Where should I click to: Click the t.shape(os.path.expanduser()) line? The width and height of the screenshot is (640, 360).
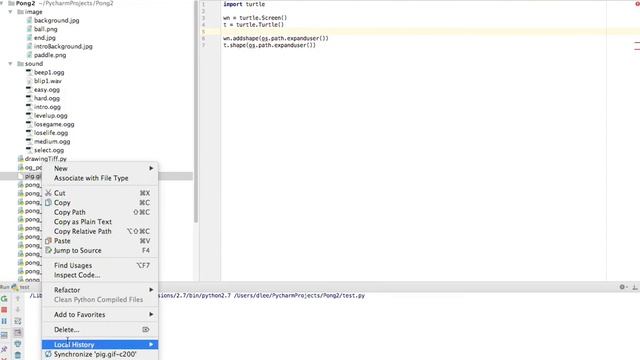[269, 45]
